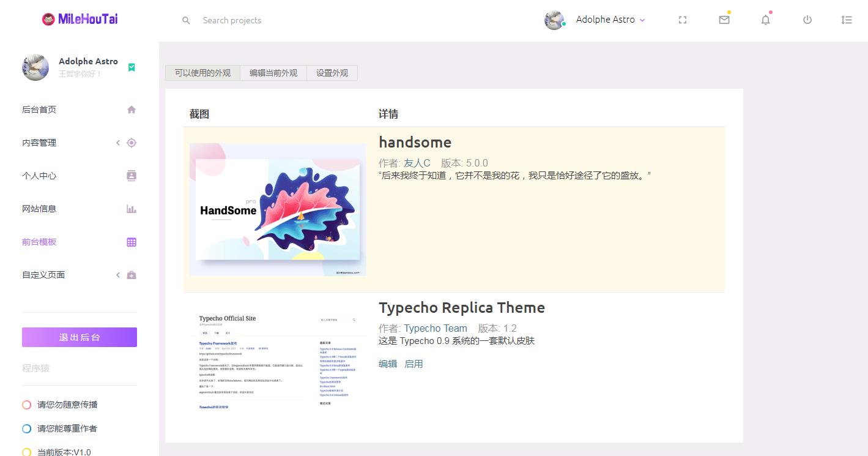Viewport: 868px width, 456px height.
Task: Click the grid icon beside 前台模板
Action: pos(132,242)
